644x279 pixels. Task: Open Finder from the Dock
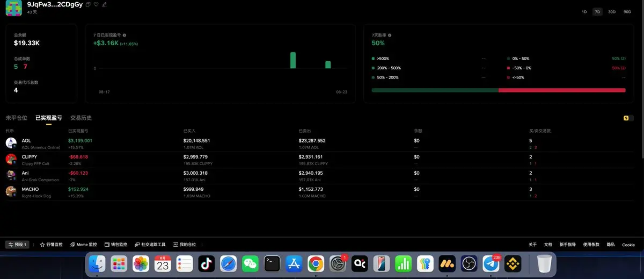tap(97, 263)
